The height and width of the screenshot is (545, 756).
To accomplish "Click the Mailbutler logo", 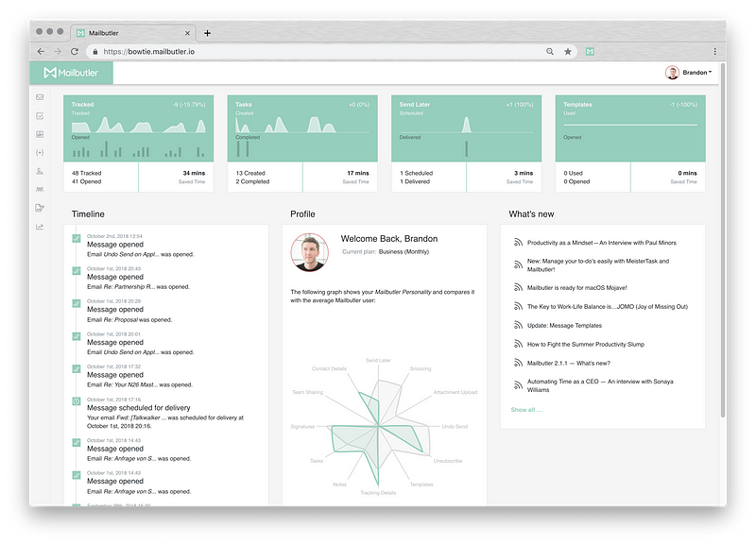I will click(72, 73).
